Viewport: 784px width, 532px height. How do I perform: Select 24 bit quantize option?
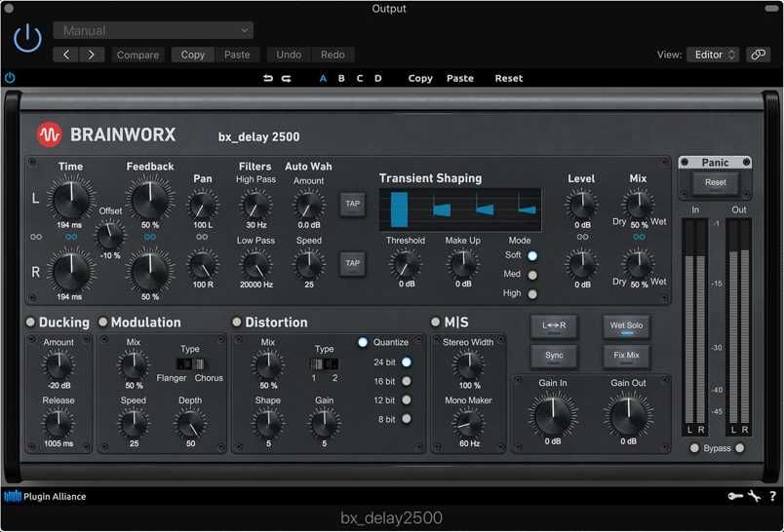[407, 362]
